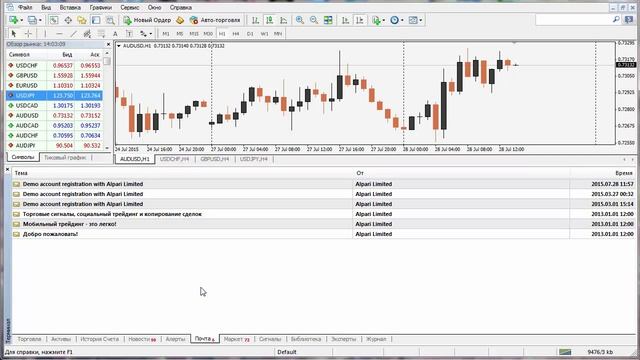Open the Indicators list icon
This screenshot has height=360, width=640.
376,20
